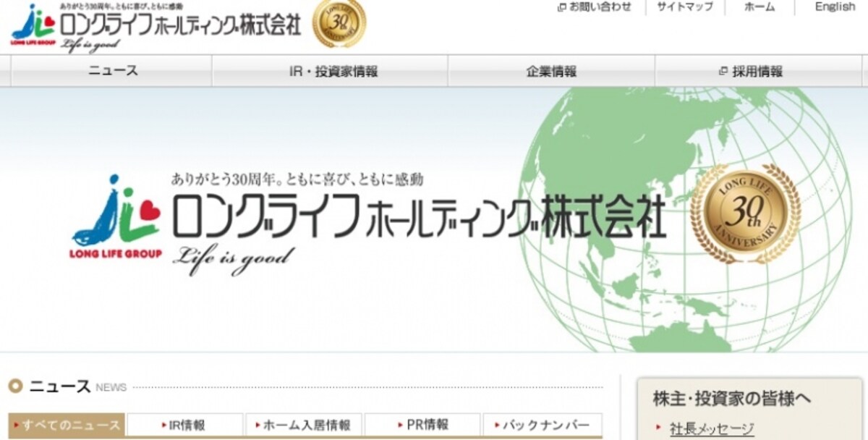
Task: Click the ありがとう30周年 banner tagline
Action: pos(297,179)
